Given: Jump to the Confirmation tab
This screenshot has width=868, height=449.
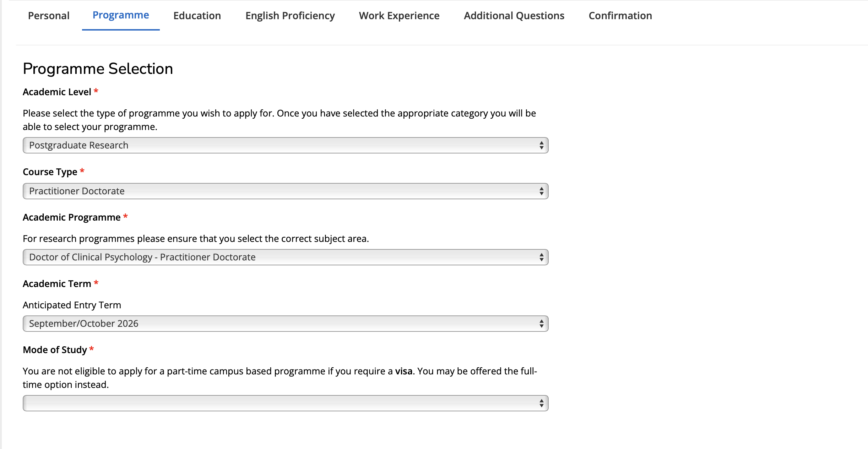Looking at the screenshot, I should point(620,16).
